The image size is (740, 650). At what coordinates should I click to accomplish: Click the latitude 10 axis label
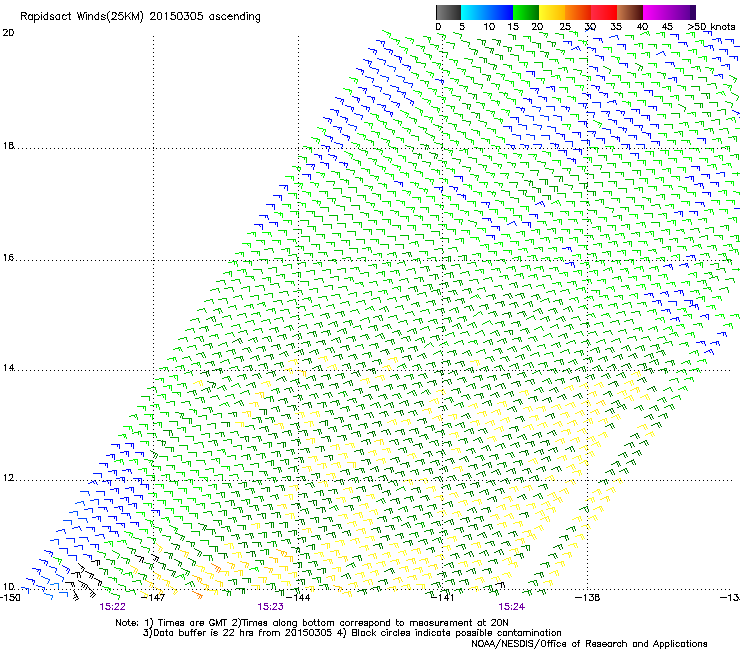point(8,587)
